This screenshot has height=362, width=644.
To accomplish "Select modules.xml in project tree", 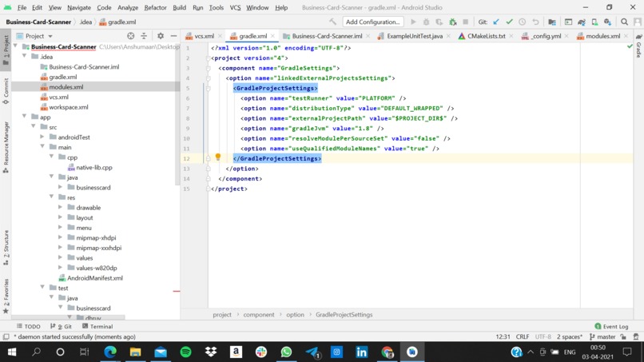I will click(66, 86).
